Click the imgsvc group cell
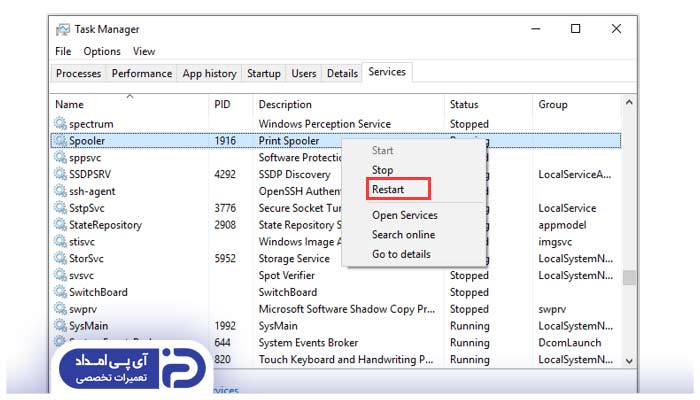This screenshot has width=700, height=400. coord(555,242)
